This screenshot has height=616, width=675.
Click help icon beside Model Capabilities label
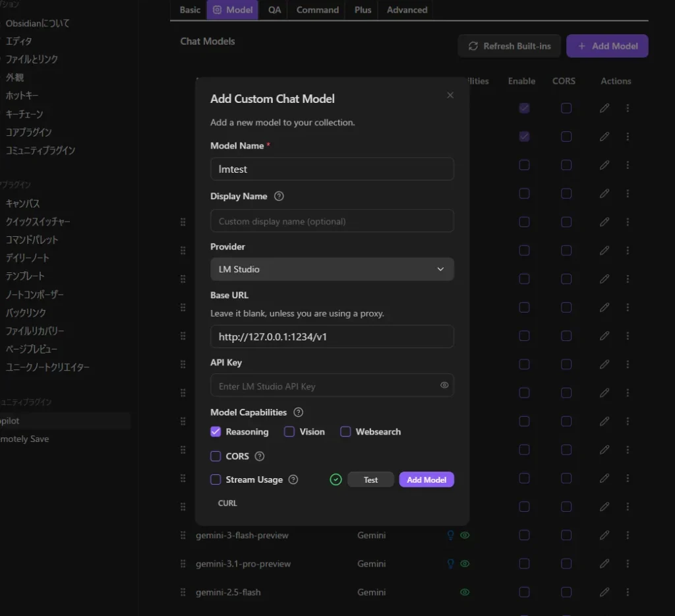pyautogui.click(x=298, y=412)
